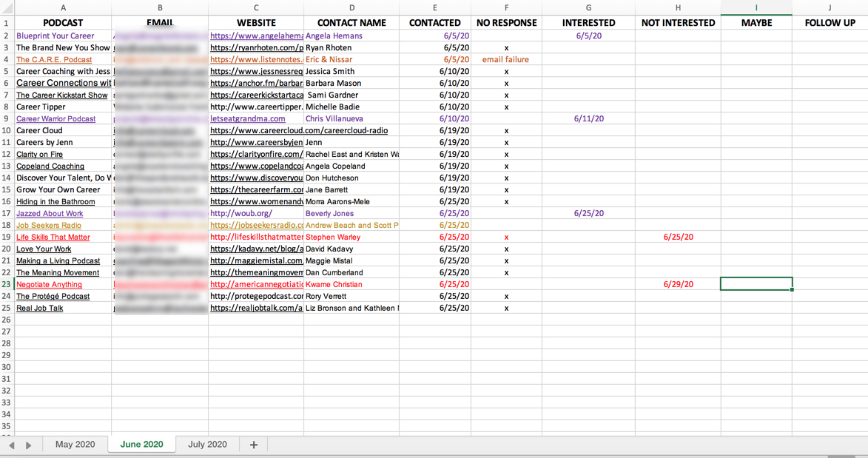
Task: Select the contact name Don Hutcheson
Action: click(x=351, y=178)
